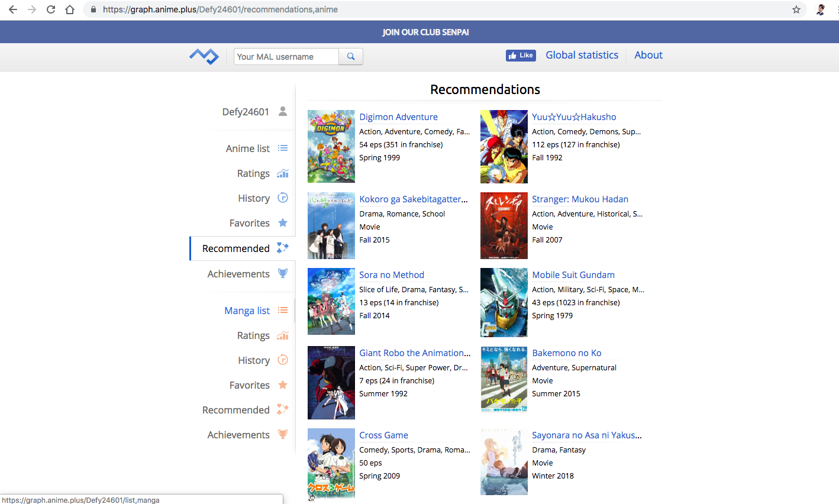Select the Recommended anime sidebar tab
This screenshot has width=839, height=504.
236,248
